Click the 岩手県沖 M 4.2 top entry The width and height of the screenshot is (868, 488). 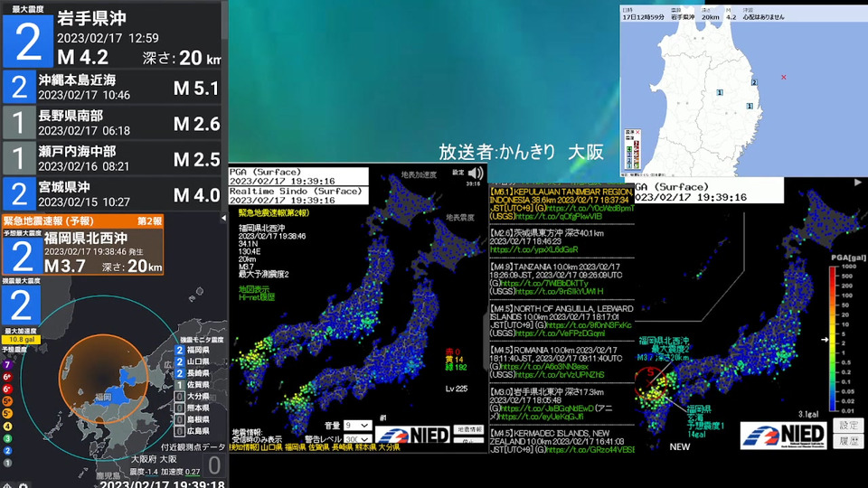[x=112, y=35]
